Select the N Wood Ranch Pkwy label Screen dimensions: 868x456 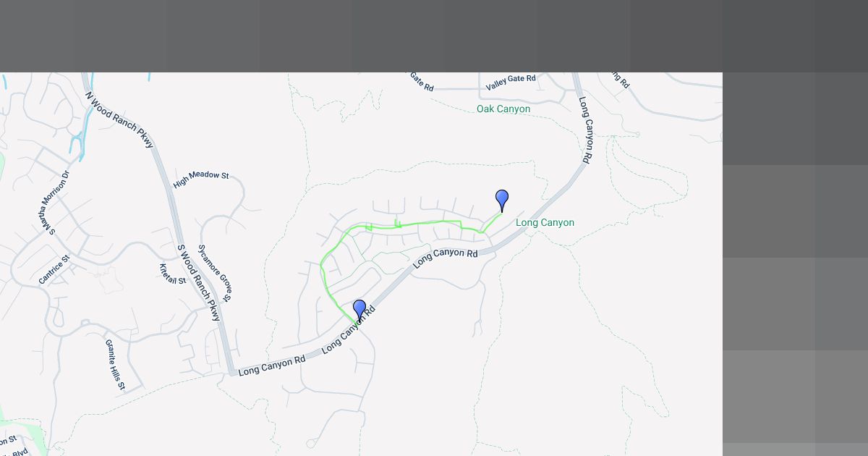pos(119,120)
